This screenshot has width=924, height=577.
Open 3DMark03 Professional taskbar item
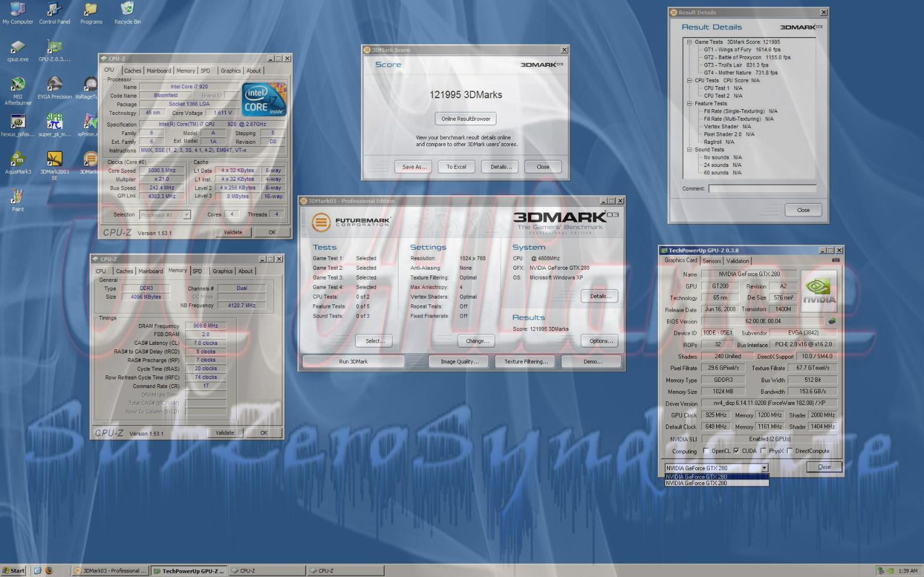coord(111,571)
